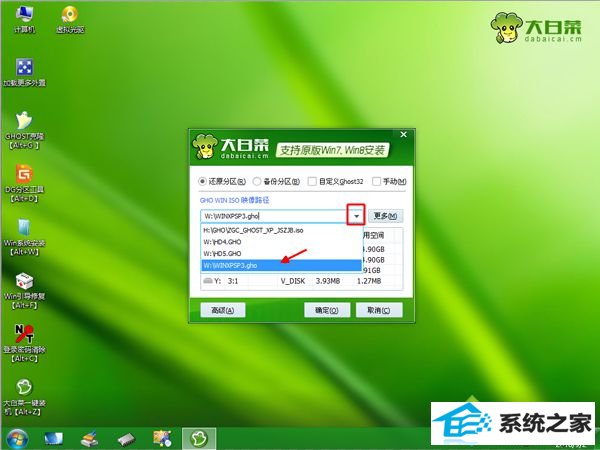
Task: Click the 更多(M) button
Action: pyautogui.click(x=385, y=216)
